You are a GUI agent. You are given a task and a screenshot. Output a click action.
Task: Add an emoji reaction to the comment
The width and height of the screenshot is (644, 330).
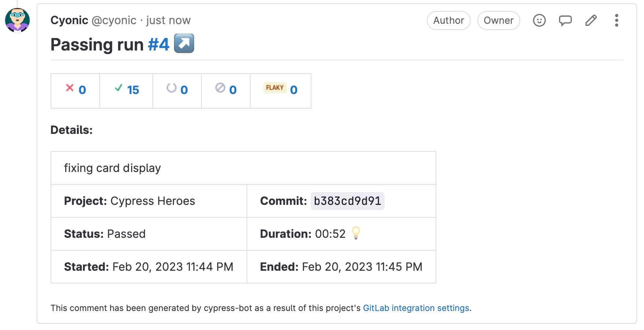tap(539, 20)
